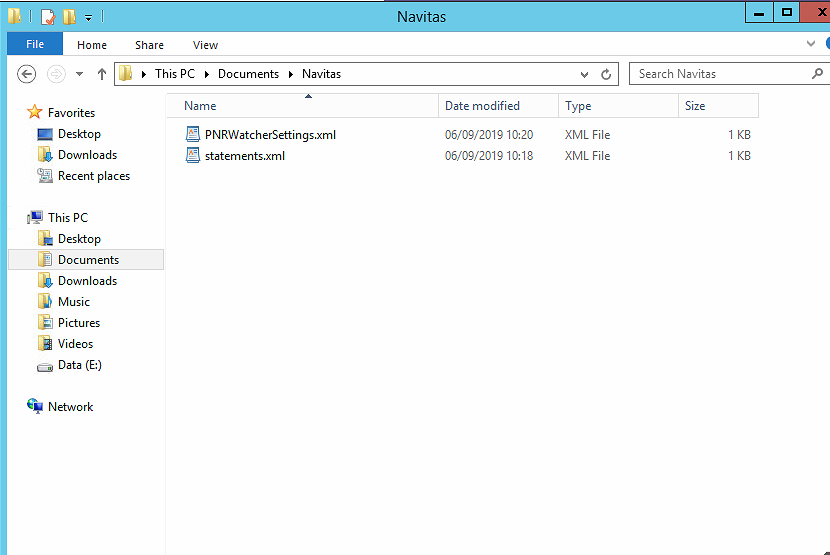Image resolution: width=830 pixels, height=555 pixels.
Task: Open Downloads under This PC
Action: point(87,281)
